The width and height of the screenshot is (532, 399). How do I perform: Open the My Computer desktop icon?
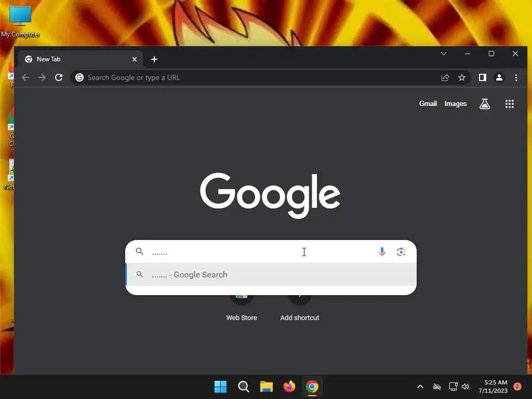click(x=20, y=22)
